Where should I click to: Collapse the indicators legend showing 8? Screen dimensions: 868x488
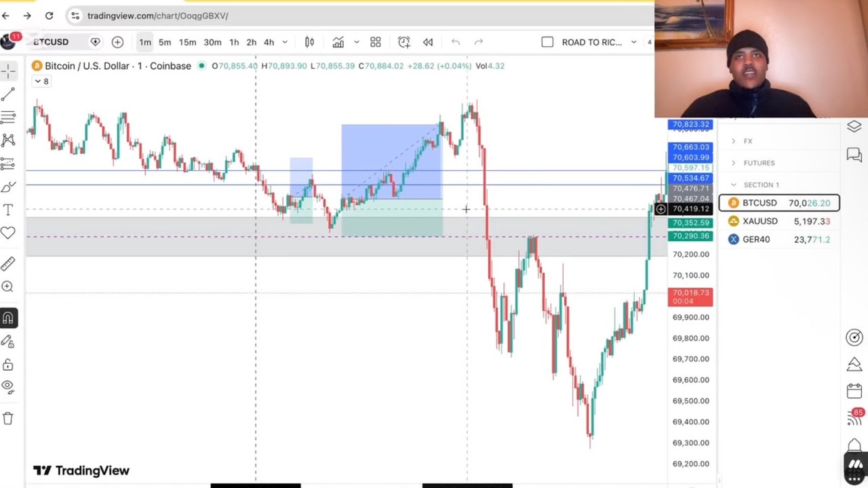coord(42,81)
